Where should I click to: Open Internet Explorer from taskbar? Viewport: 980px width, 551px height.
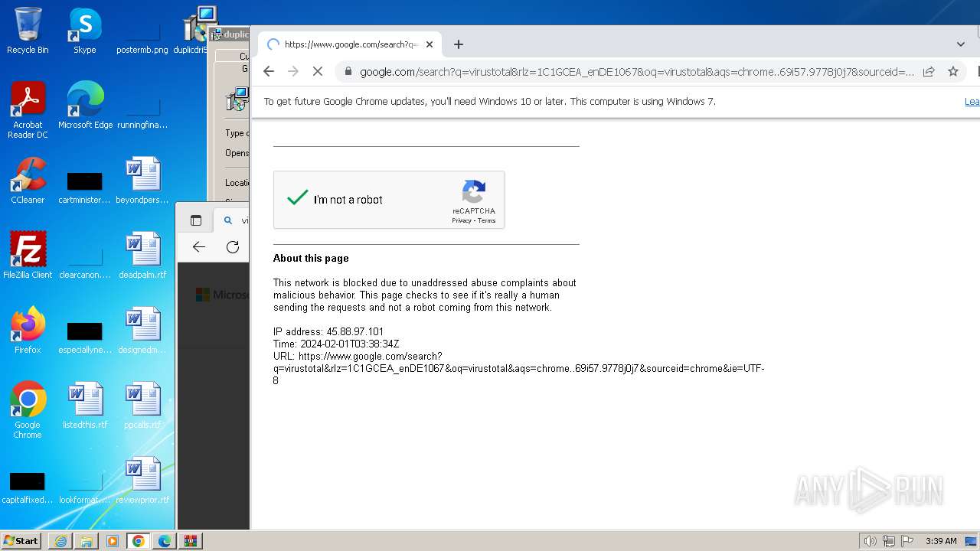point(60,541)
